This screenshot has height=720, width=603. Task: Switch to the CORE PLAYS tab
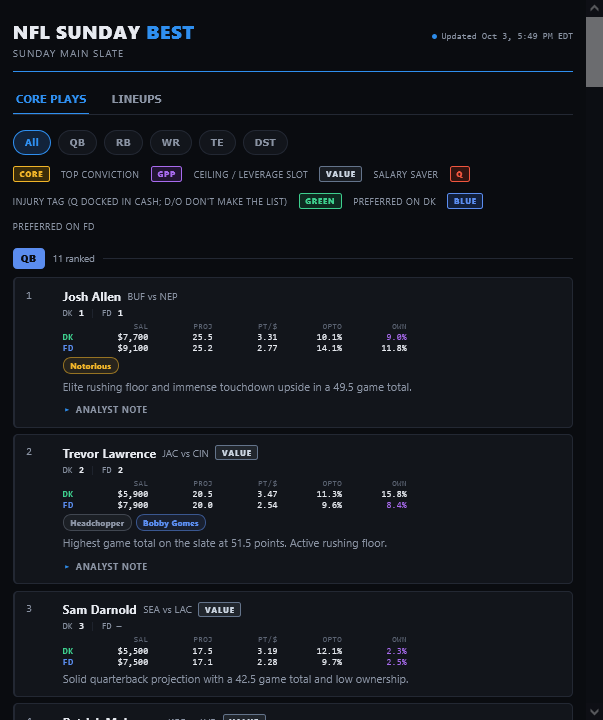tap(51, 99)
